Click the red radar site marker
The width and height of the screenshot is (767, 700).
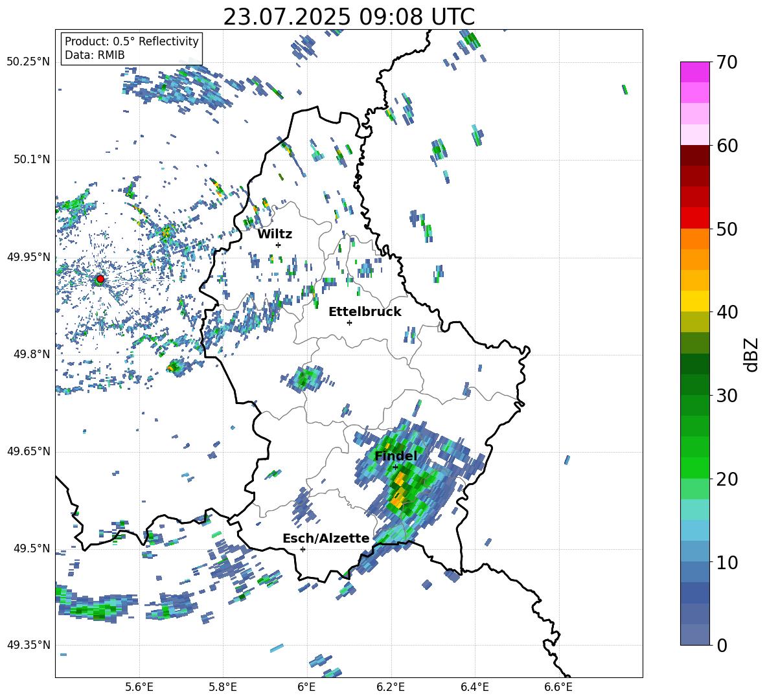100,279
